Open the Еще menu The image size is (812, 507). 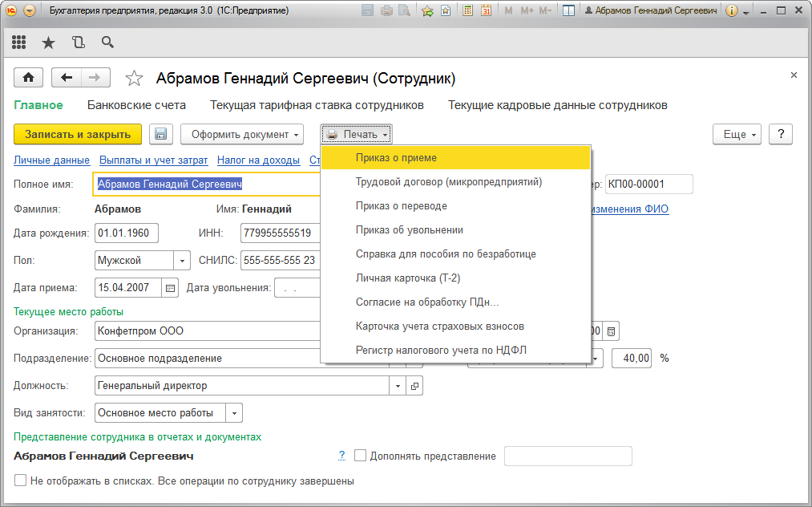737,134
